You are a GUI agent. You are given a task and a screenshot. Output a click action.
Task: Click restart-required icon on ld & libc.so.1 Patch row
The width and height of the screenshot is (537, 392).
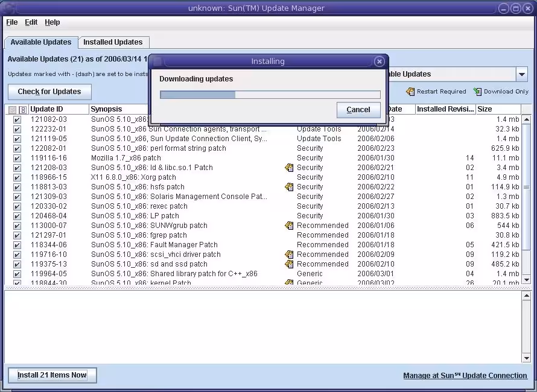click(289, 168)
